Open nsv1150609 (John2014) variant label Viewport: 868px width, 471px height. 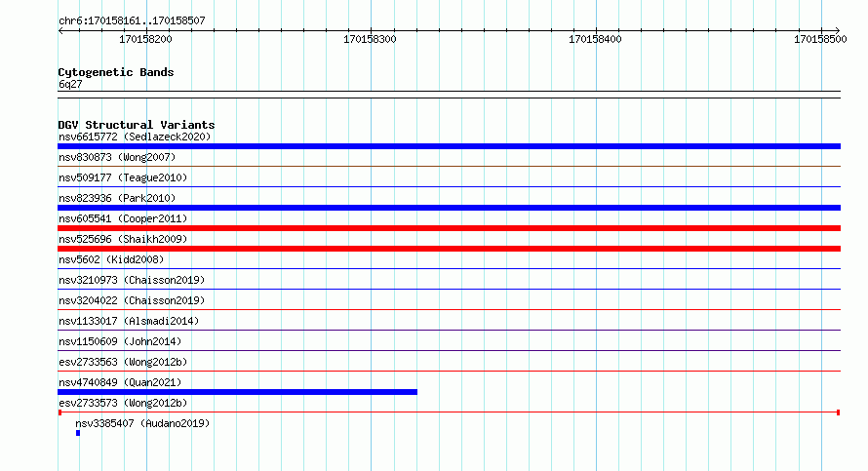(x=120, y=341)
